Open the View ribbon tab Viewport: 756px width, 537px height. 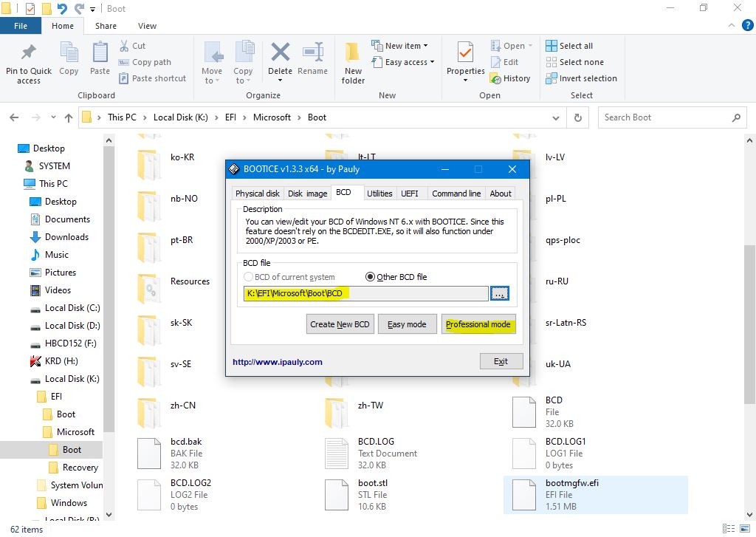pos(147,26)
